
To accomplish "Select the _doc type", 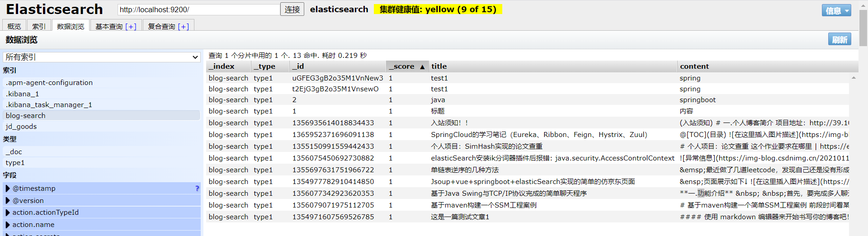I will 102,151.
